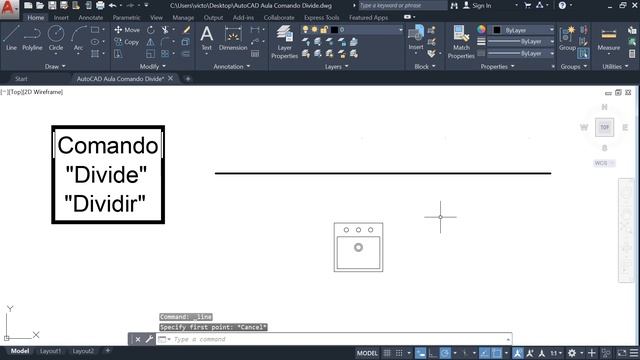This screenshot has height=360, width=640.
Task: Click the TOP face of ViewCube
Action: (604, 127)
